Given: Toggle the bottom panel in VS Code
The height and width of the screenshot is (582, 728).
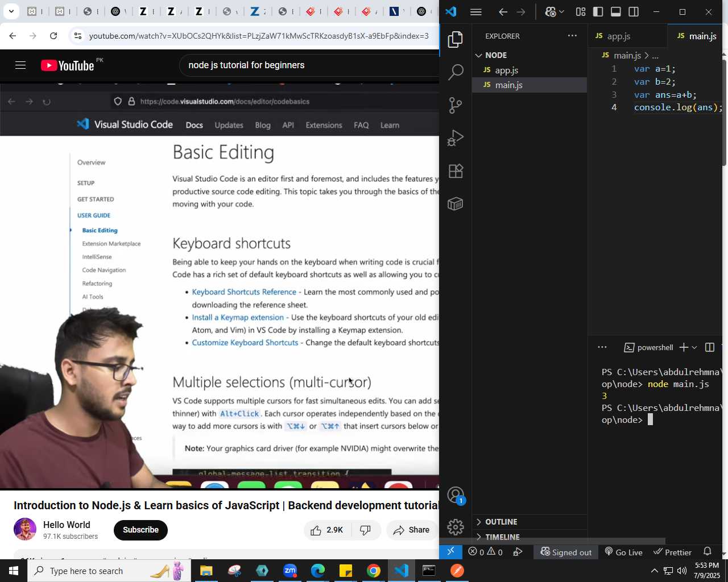Looking at the screenshot, I should (616, 12).
